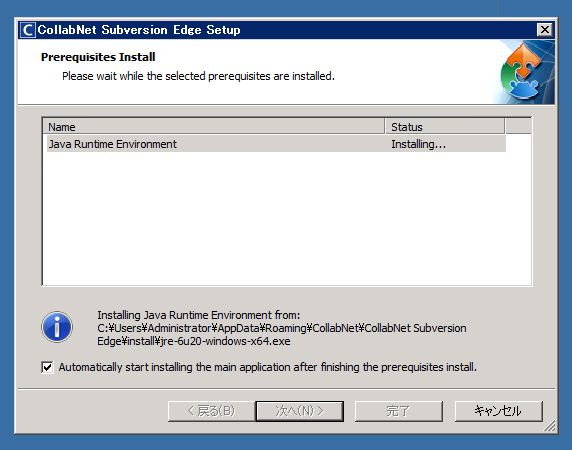Click the CollabNet title bar icon
This screenshot has width=572, height=450.
28,30
